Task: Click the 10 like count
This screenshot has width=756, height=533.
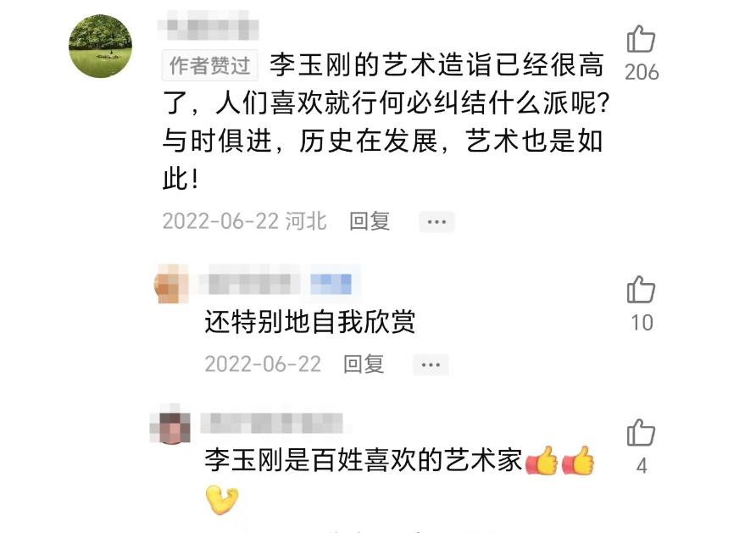Action: 642,323
